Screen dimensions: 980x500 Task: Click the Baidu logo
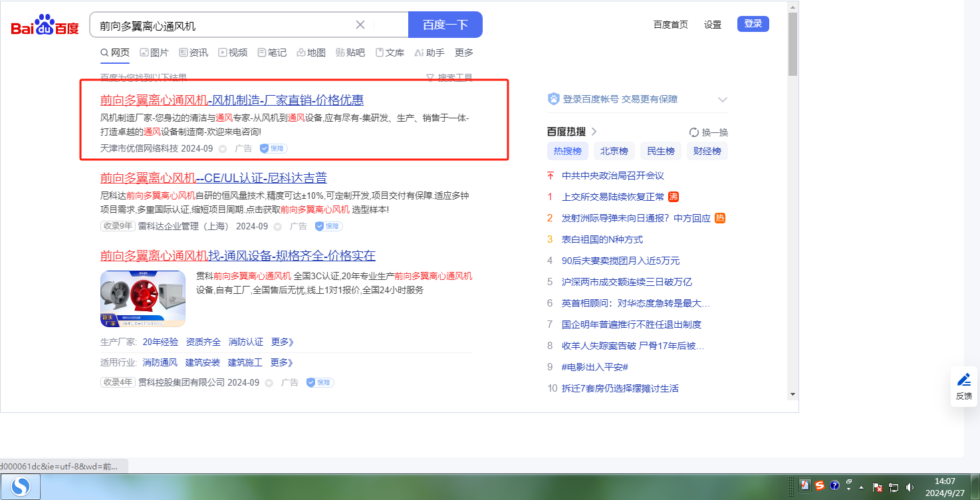[x=45, y=25]
